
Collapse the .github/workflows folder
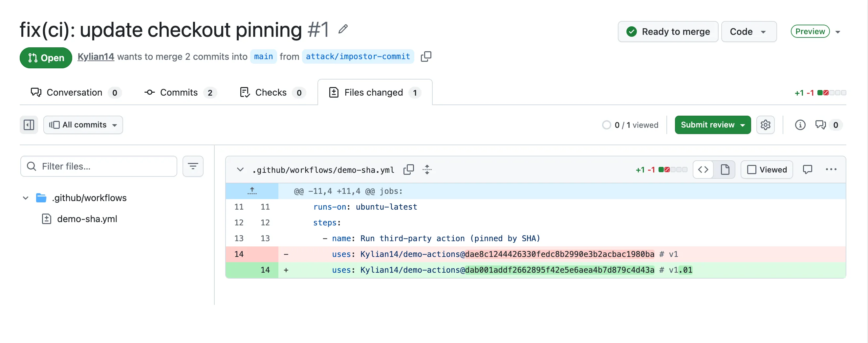(26, 198)
